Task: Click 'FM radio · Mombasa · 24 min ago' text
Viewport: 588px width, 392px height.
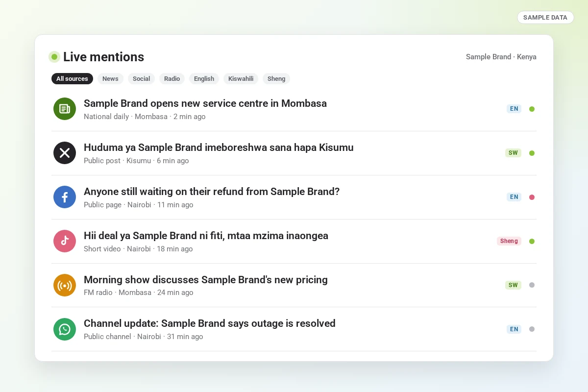Action: tap(139, 293)
